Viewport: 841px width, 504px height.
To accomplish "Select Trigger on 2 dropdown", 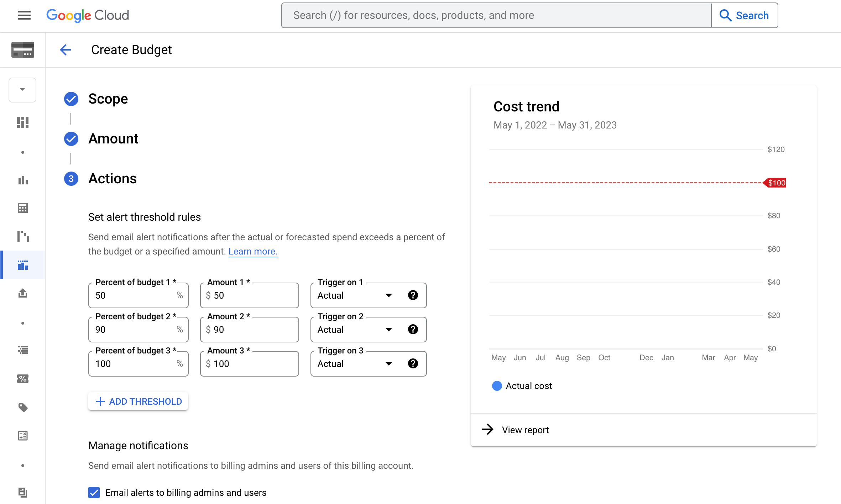I will point(354,329).
